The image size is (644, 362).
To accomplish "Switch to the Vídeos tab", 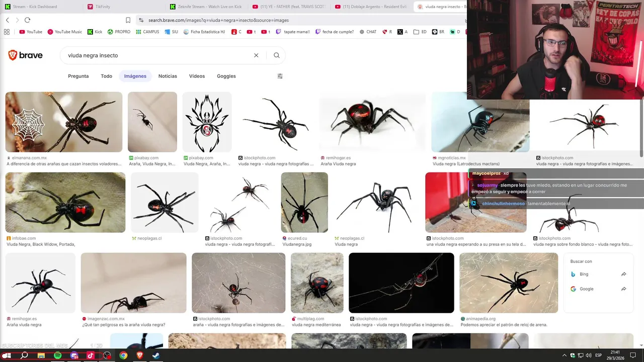I will (x=197, y=76).
